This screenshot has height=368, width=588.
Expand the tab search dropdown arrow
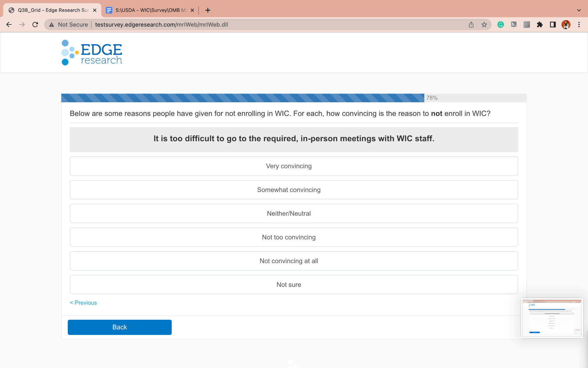[x=579, y=10]
